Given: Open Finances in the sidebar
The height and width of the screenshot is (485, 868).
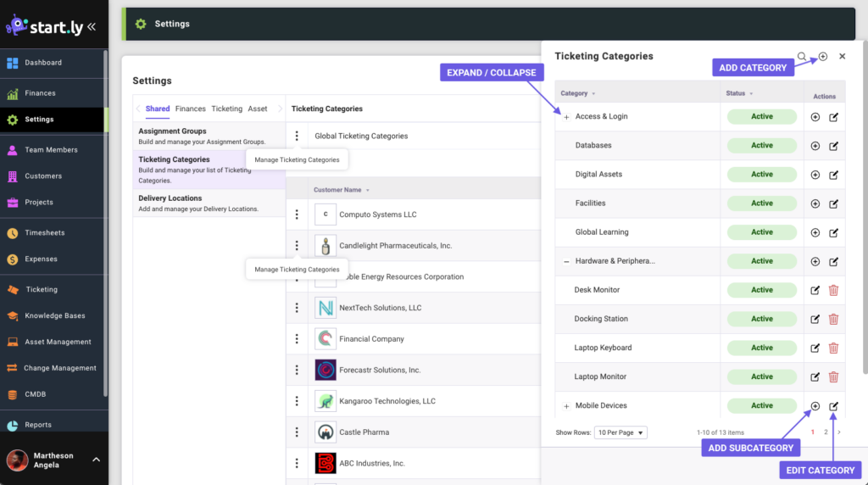Looking at the screenshot, I should tap(40, 93).
